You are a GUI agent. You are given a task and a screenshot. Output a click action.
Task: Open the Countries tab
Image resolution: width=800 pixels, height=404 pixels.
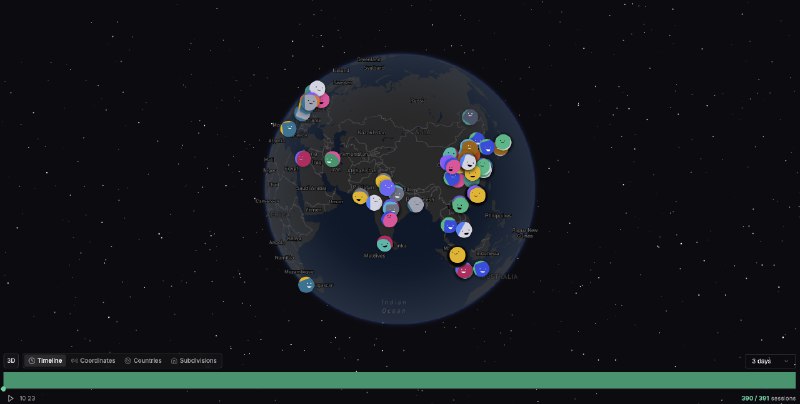(143, 360)
